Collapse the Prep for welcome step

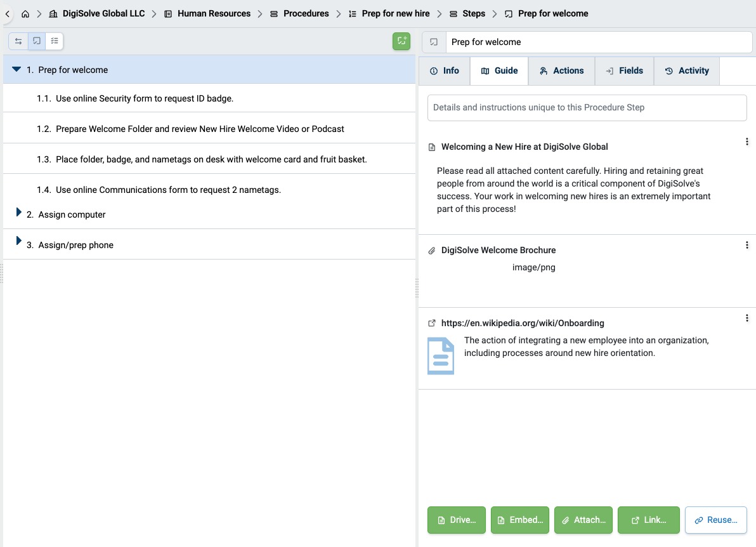[16, 69]
